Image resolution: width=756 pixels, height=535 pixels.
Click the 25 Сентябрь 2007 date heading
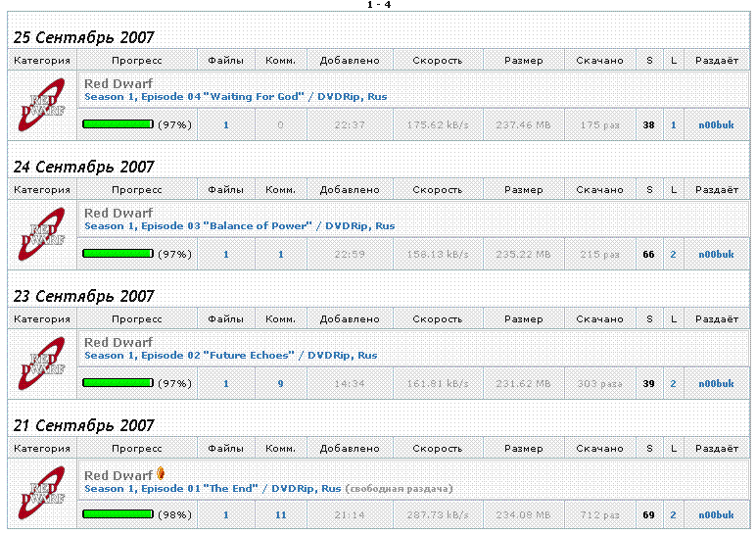click(x=83, y=37)
